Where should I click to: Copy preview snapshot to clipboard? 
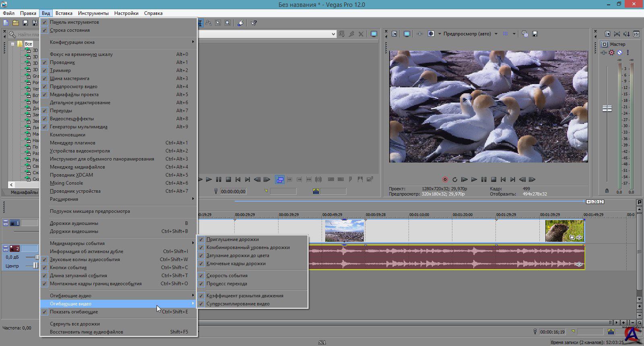(524, 34)
